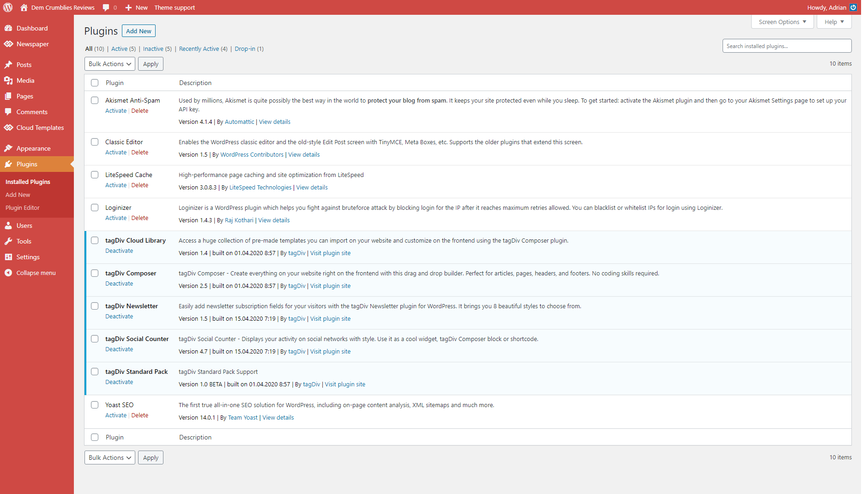Open WordPress Contributors author link

pyautogui.click(x=252, y=154)
